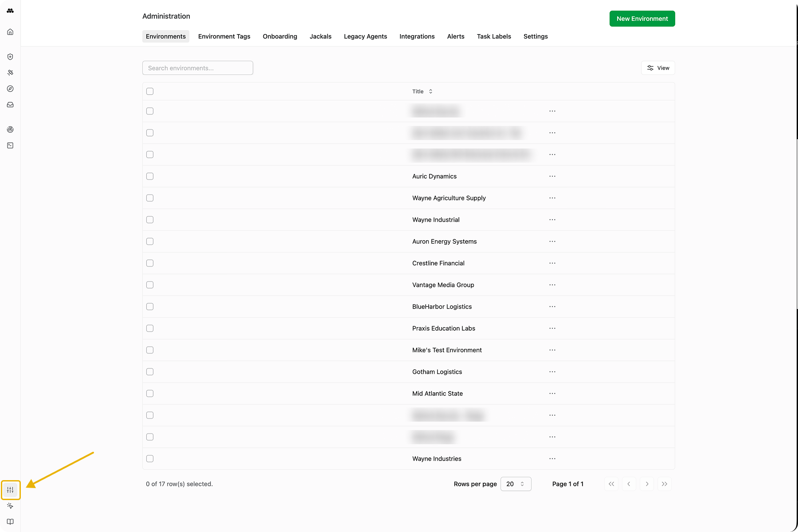Open the Integrations tab
The width and height of the screenshot is (798, 532).
pyautogui.click(x=417, y=36)
